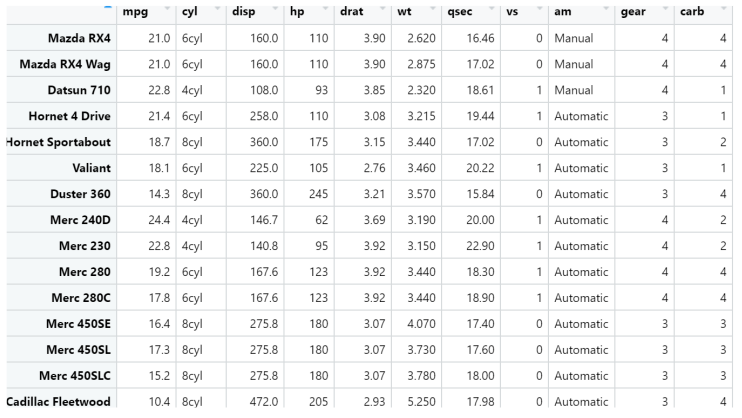Select the Valiant row header

(62, 168)
